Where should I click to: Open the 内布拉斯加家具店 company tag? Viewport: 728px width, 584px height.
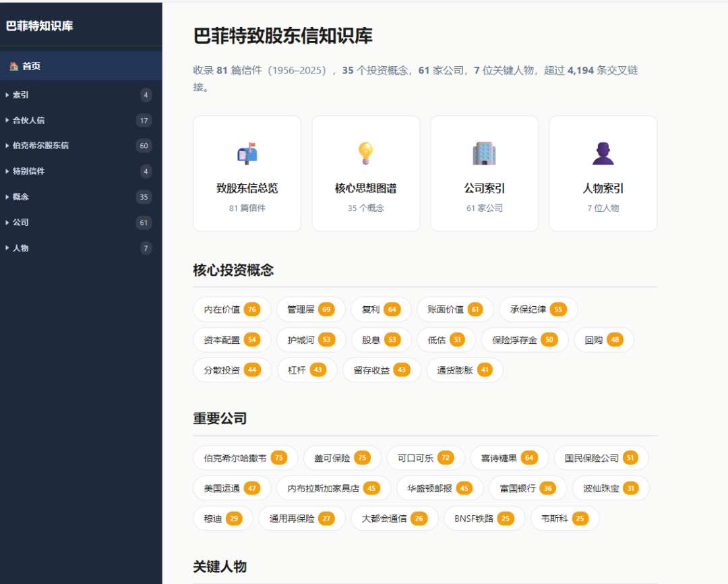tap(334, 488)
